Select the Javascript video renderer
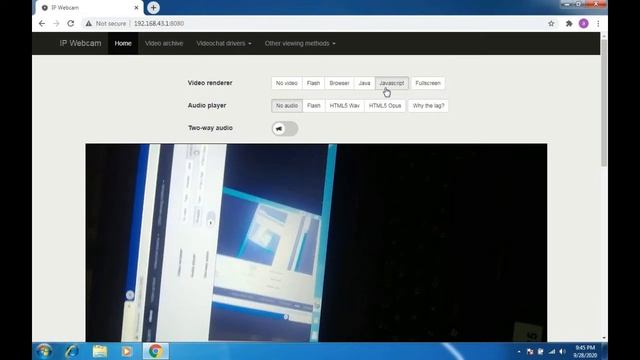The width and height of the screenshot is (640, 360). coord(392,83)
